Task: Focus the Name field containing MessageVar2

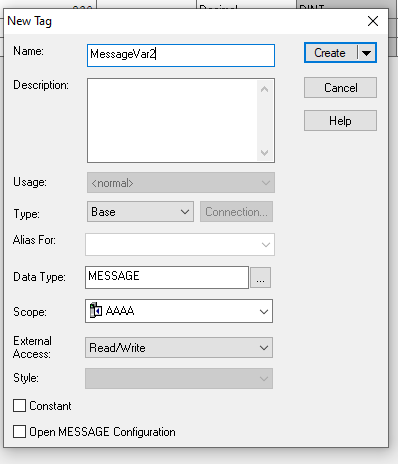Action: (181, 55)
